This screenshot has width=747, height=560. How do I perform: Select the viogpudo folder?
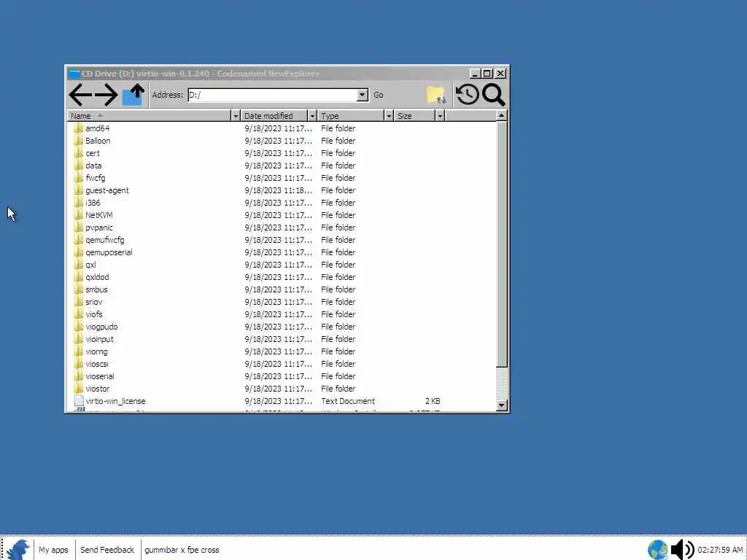(x=101, y=326)
